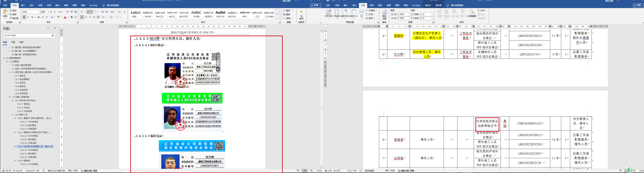Screen dimensions: 644x173
Task: Click the 段前 spacing field in right window
Action: 426,14
